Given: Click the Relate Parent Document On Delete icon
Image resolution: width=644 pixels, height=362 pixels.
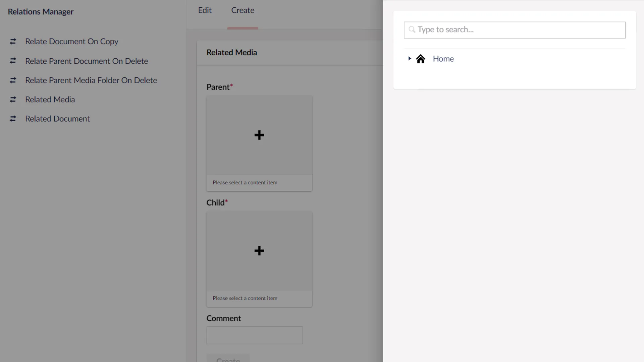Looking at the screenshot, I should (x=13, y=61).
